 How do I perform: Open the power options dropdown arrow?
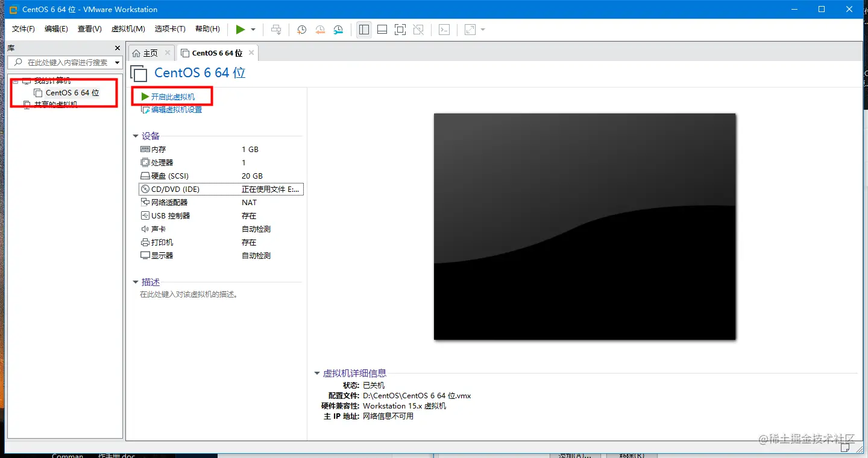click(253, 30)
